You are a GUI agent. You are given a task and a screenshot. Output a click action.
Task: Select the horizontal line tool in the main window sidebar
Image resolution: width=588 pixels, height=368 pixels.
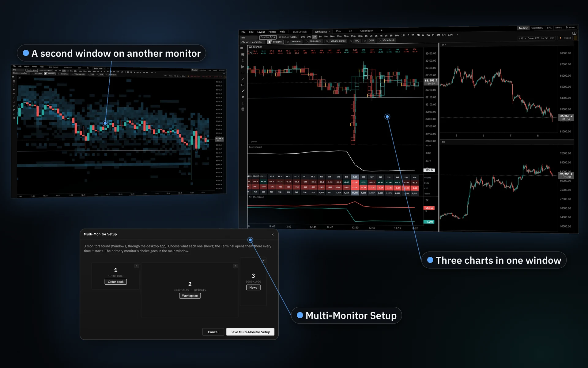click(243, 73)
